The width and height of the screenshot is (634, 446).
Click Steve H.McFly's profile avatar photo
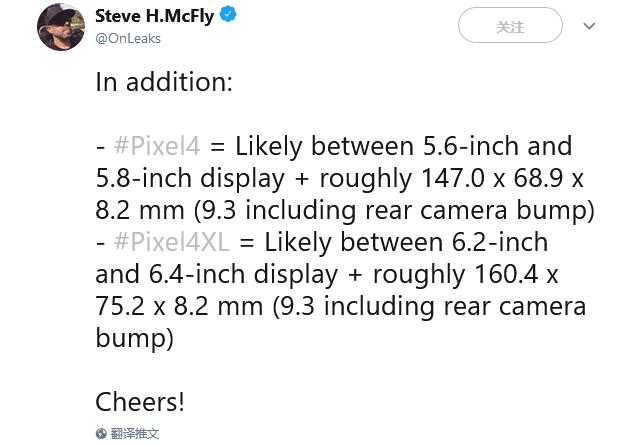[61, 27]
